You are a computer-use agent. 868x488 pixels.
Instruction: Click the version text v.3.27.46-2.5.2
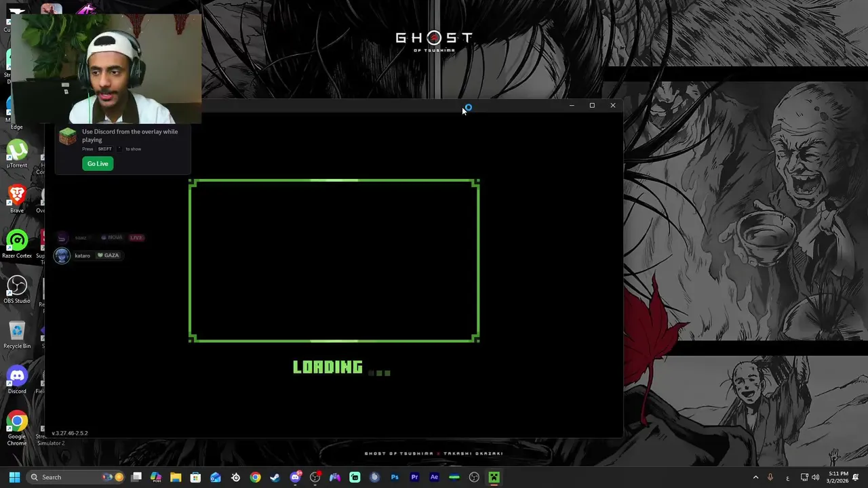point(70,433)
